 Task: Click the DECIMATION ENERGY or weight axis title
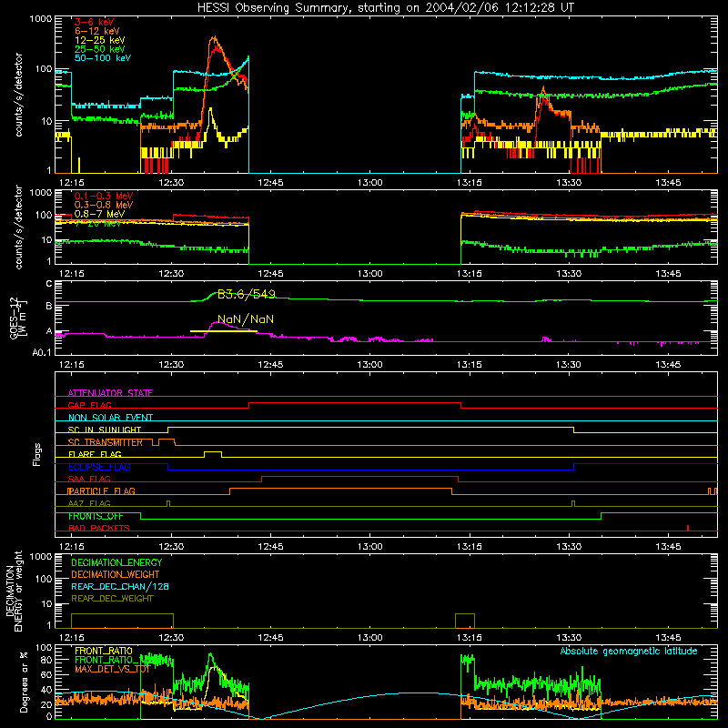point(14,591)
